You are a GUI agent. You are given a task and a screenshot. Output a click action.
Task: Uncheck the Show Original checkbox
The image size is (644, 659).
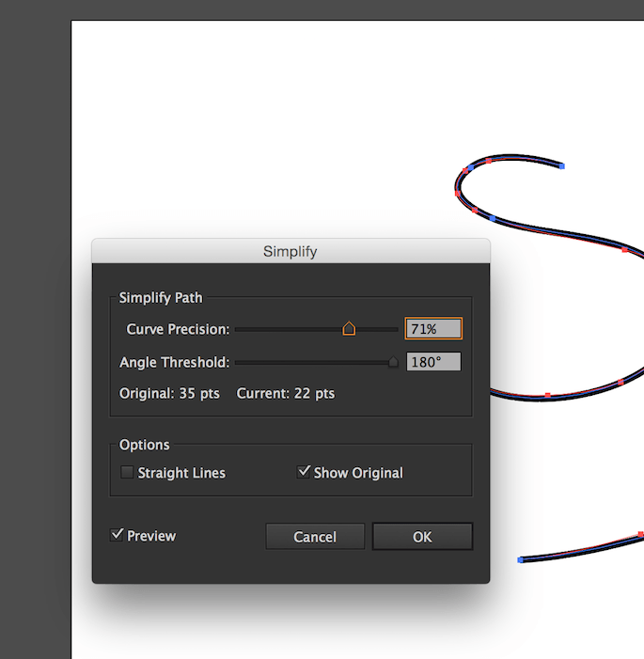pyautogui.click(x=304, y=472)
